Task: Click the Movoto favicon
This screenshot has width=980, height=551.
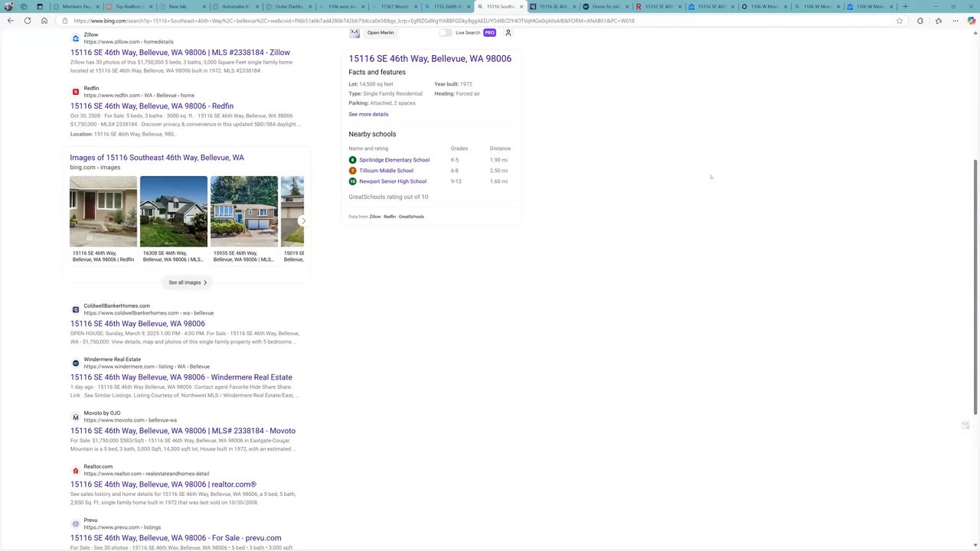Action: tap(75, 416)
